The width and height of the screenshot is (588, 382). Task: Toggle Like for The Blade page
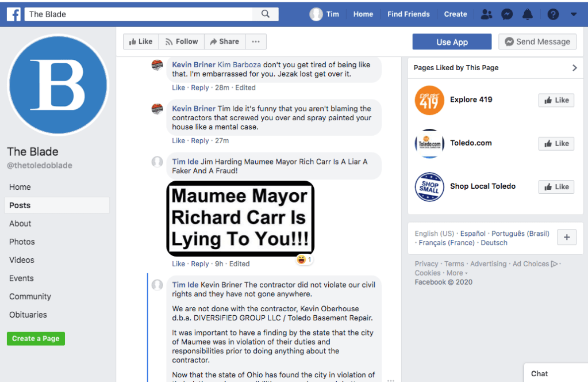(x=141, y=41)
